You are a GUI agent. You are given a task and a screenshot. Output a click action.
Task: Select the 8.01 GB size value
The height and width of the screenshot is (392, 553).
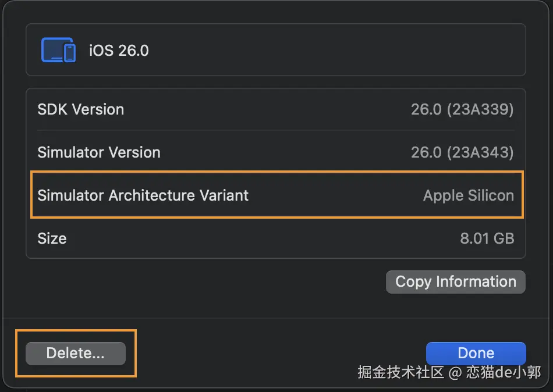tap(487, 238)
